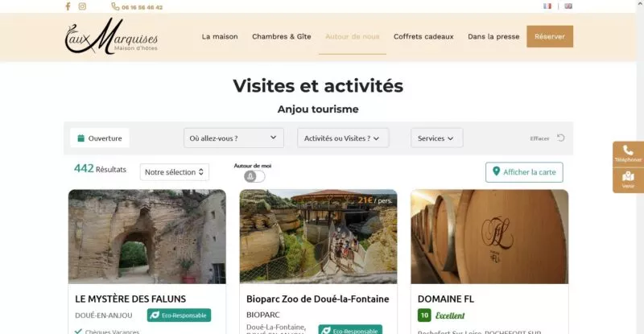Screen dimensions: 644x334
Task: Click the Réserver button
Action: 550,36
